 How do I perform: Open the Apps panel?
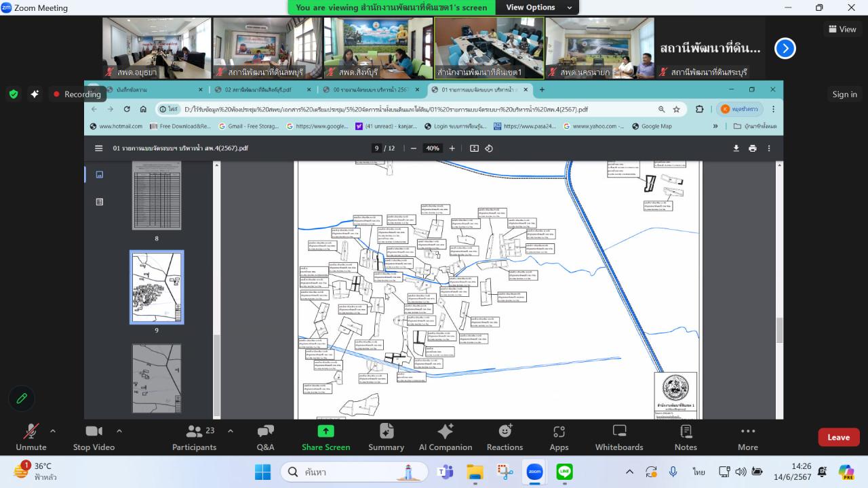[559, 436]
